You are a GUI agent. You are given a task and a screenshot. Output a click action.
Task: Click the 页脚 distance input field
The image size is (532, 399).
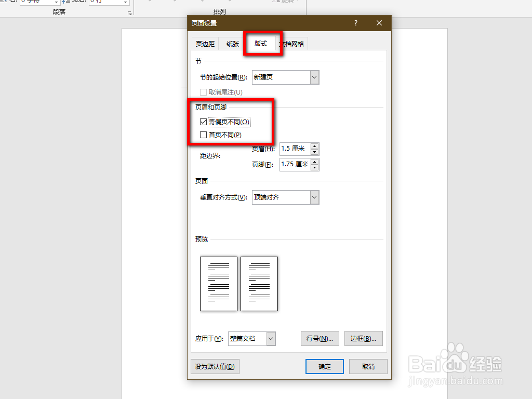click(295, 164)
